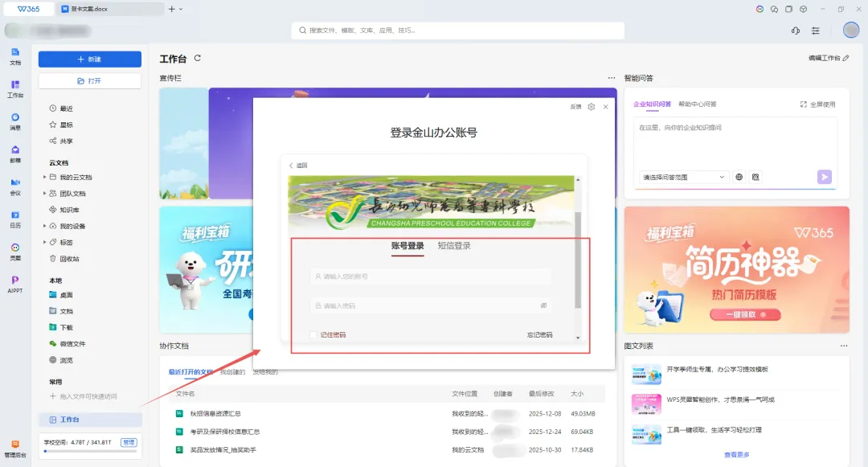
Task: Focus the 请输入您的账号 field
Action: [431, 277]
